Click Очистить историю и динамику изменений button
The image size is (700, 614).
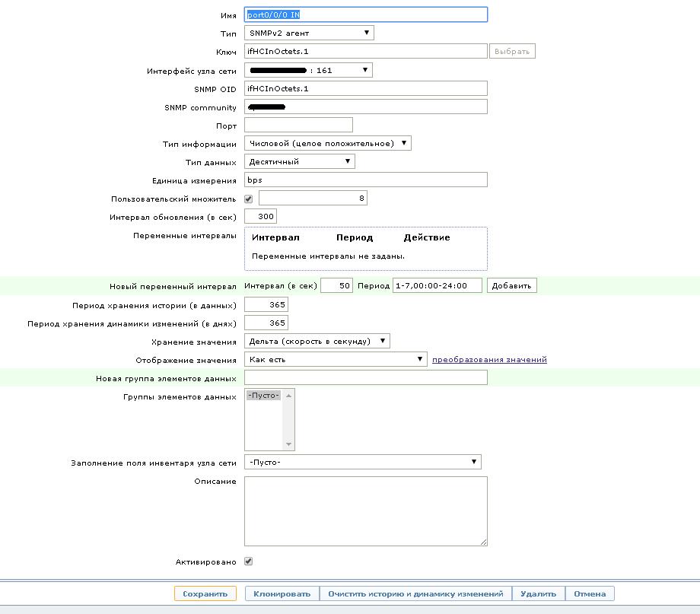tap(415, 594)
